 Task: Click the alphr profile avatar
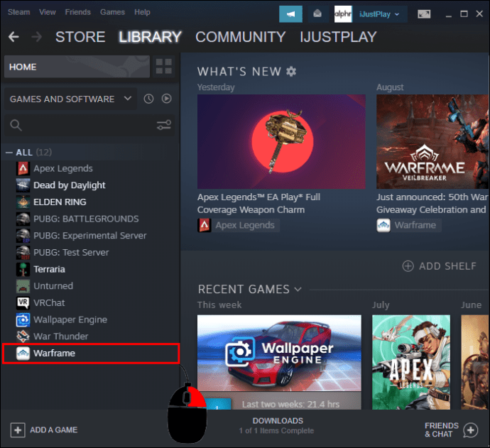tap(343, 14)
